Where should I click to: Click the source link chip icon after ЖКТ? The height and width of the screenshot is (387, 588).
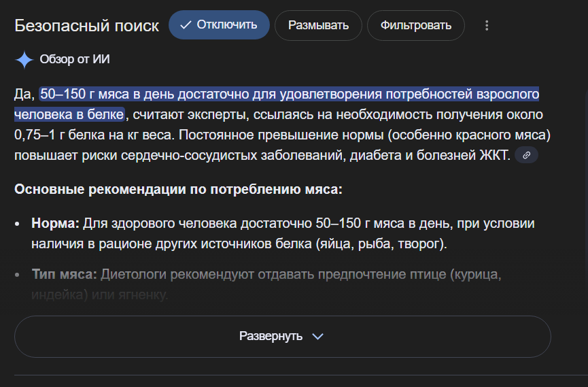[x=526, y=156]
